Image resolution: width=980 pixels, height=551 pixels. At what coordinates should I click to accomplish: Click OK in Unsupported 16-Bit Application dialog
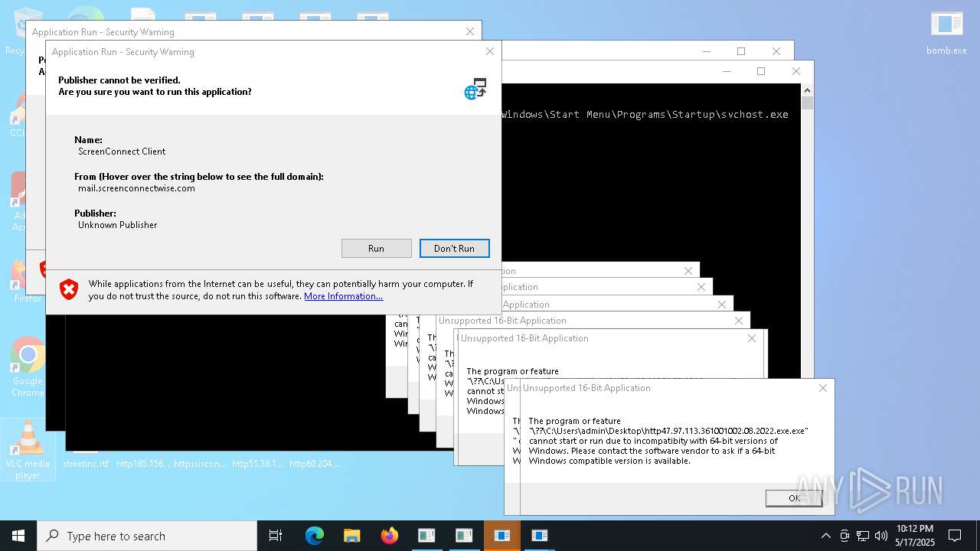click(x=794, y=498)
